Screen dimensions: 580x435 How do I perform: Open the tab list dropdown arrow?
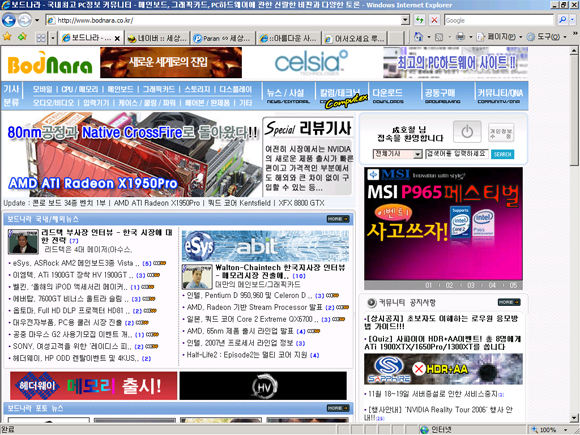point(53,38)
